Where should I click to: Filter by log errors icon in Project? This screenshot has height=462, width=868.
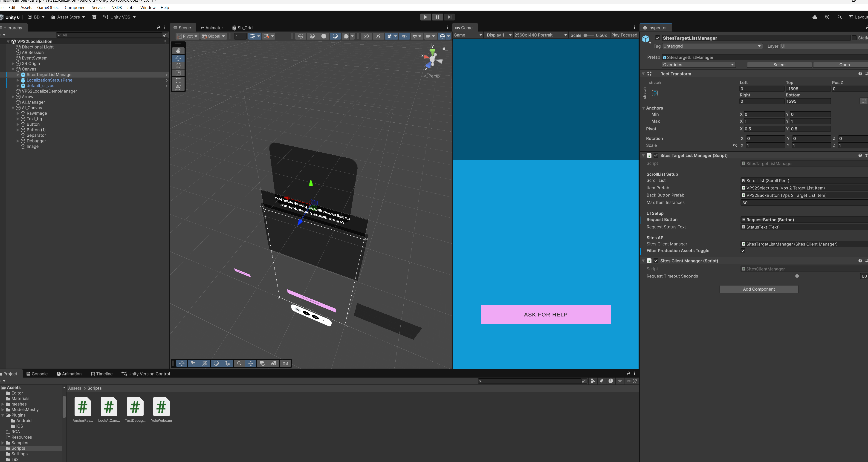pyautogui.click(x=610, y=381)
